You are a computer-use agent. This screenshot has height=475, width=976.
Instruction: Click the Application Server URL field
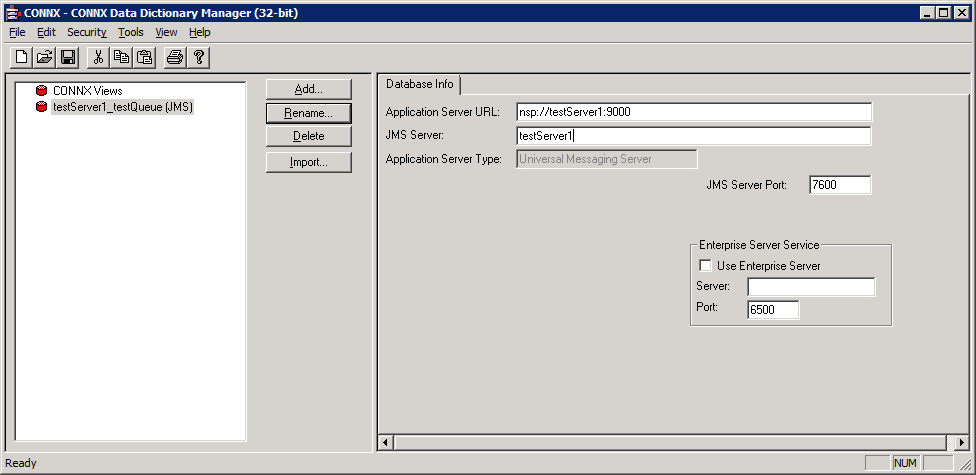click(694, 112)
